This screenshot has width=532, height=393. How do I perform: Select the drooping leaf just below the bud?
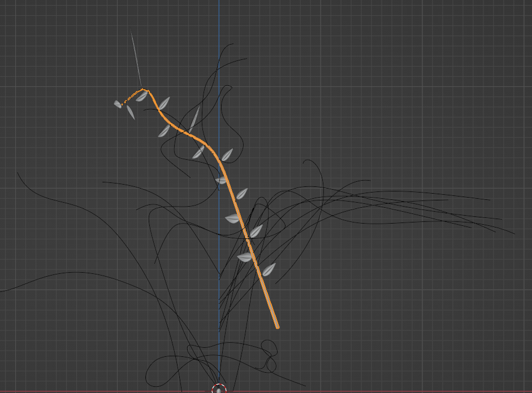pyautogui.click(x=131, y=112)
